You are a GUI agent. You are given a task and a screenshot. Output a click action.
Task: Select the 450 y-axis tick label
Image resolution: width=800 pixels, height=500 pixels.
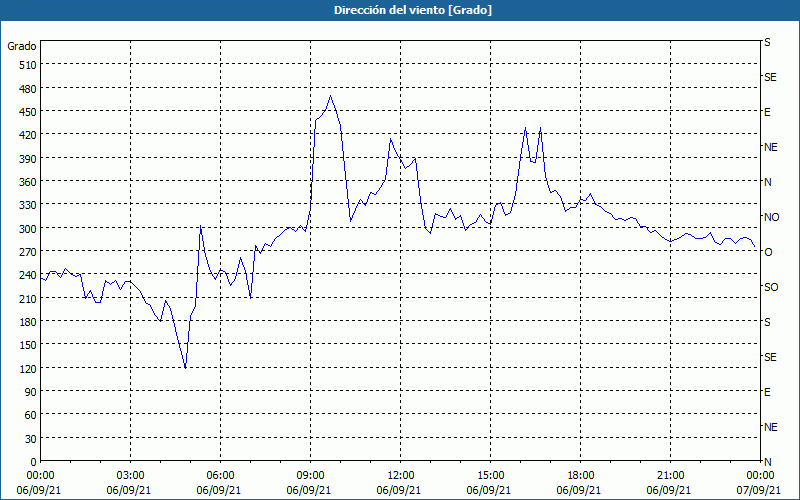pos(28,112)
